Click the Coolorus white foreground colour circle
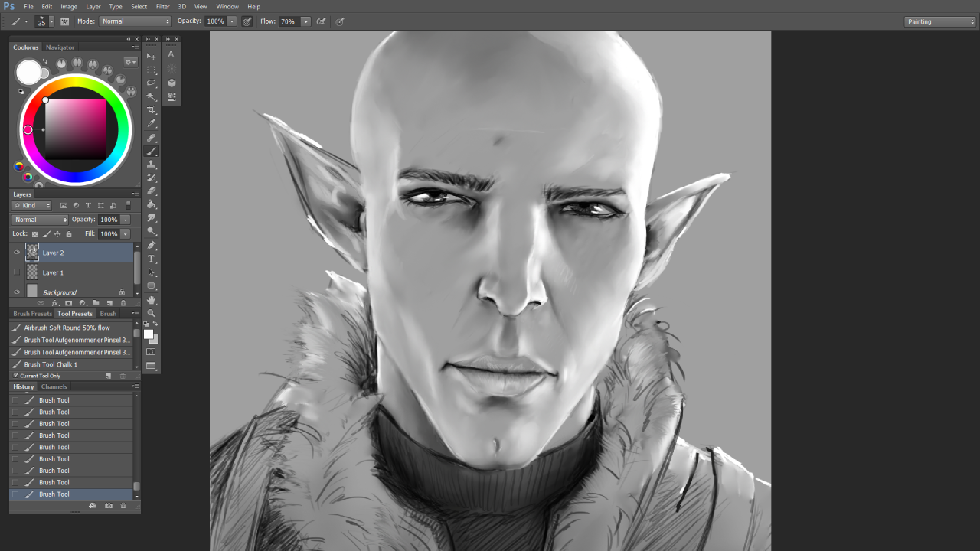 pyautogui.click(x=28, y=72)
